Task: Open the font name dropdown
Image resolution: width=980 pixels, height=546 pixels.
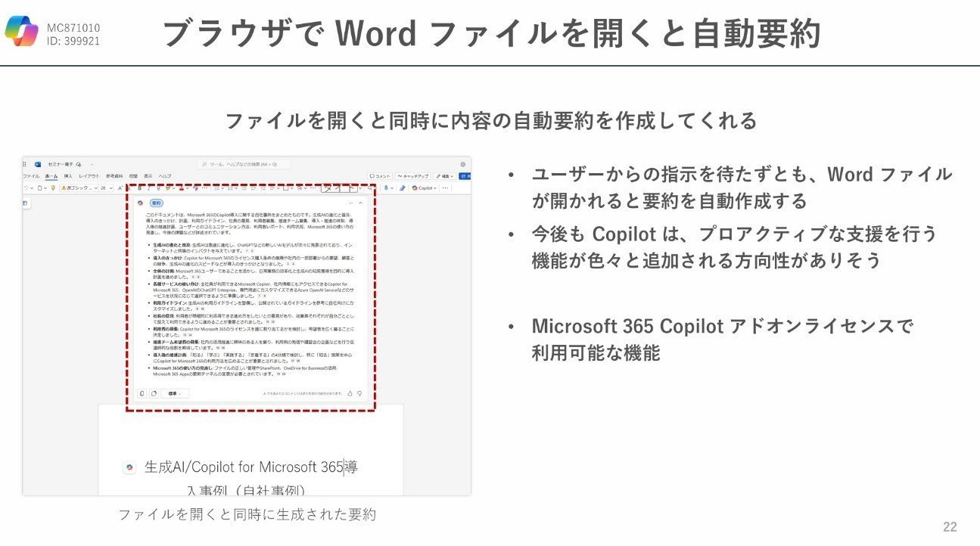Action: click(78, 188)
